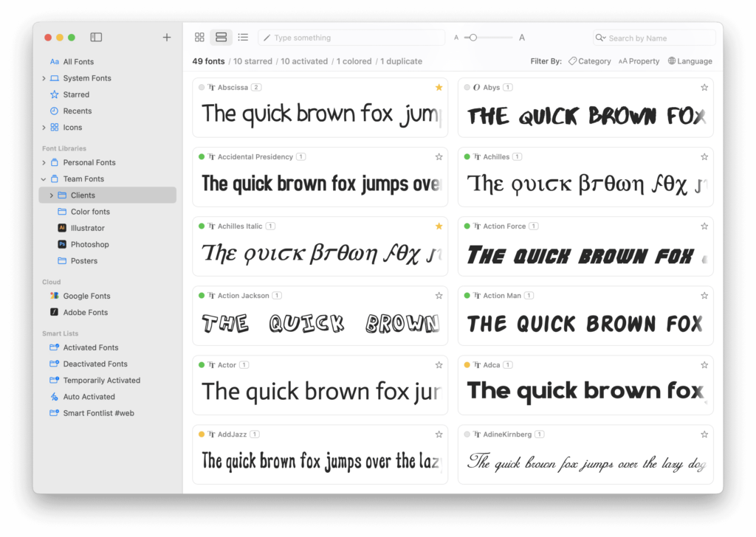Expand the System Fonts section

(43, 77)
